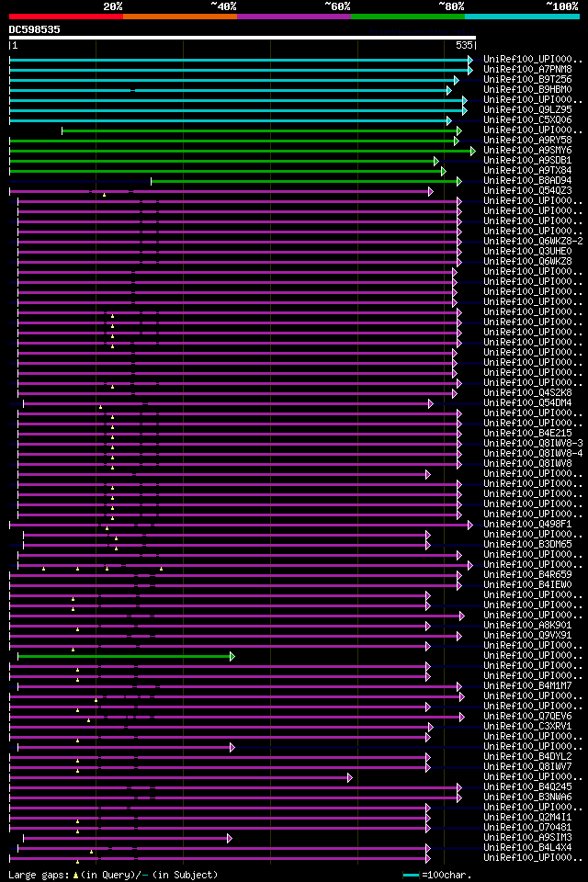Image resolution: width=588 pixels, height=882 pixels.
Task: Select the UniRef100_O70481 label
Action: [527, 828]
